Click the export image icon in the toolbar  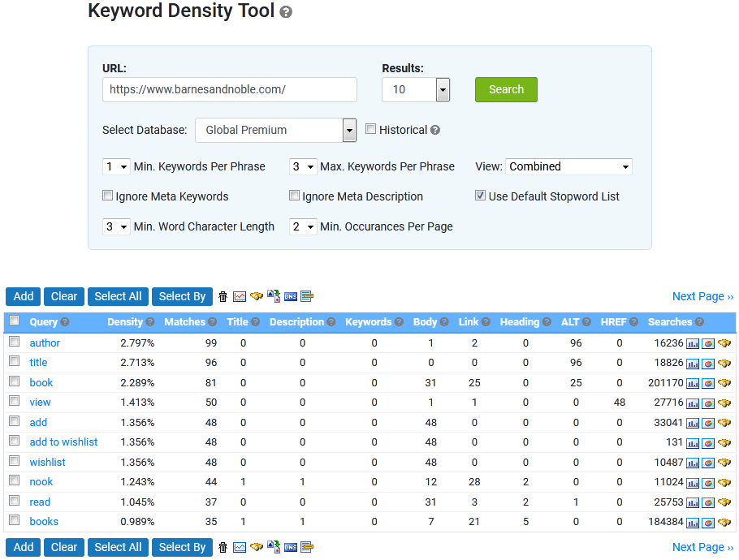tap(274, 296)
